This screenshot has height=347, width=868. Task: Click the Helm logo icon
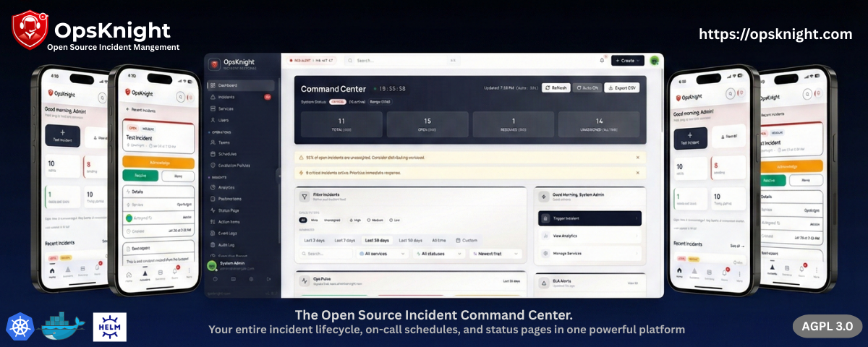pyautogui.click(x=110, y=327)
